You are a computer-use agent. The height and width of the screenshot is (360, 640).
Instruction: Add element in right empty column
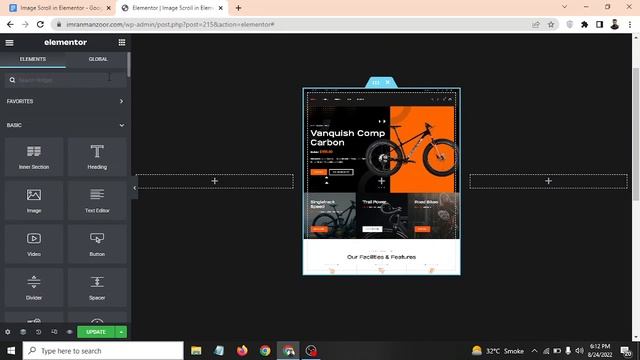click(x=548, y=181)
